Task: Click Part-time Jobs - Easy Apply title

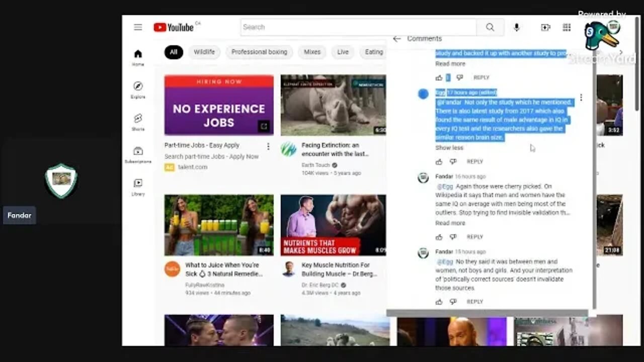Action: click(x=202, y=145)
